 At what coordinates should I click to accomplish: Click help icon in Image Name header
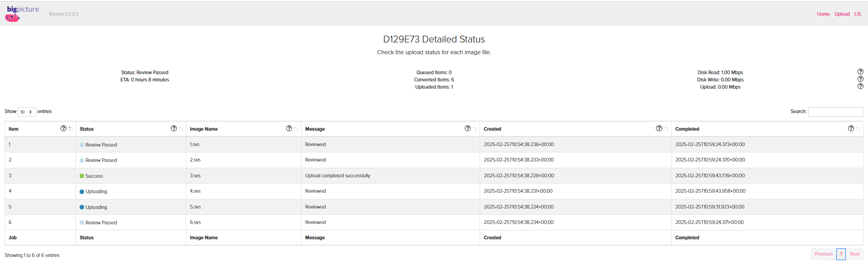tap(289, 128)
